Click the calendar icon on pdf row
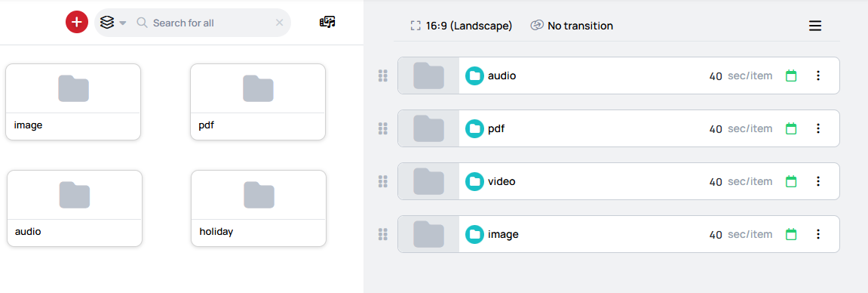 point(791,128)
